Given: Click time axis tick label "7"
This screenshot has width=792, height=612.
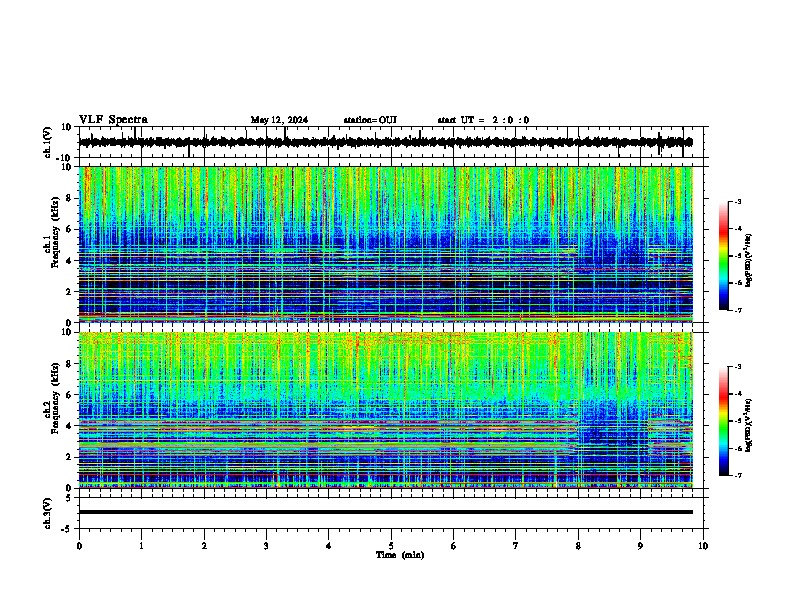Looking at the screenshot, I should coord(516,546).
